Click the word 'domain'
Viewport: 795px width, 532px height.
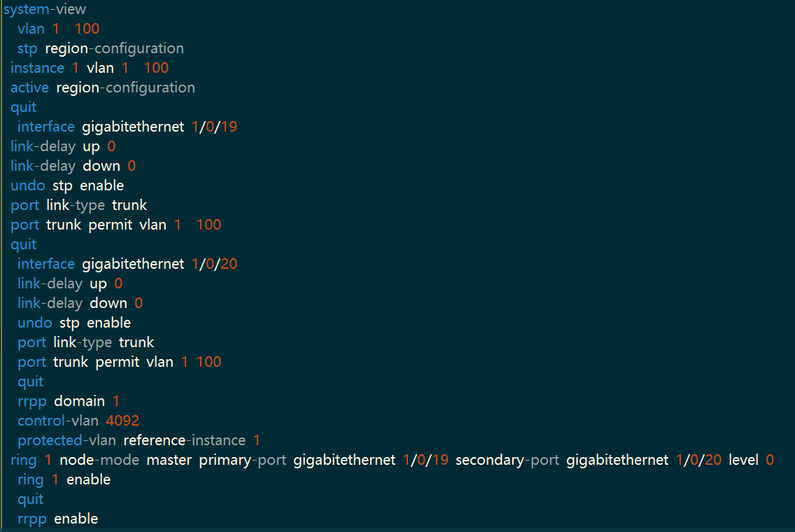pyautogui.click(x=79, y=401)
